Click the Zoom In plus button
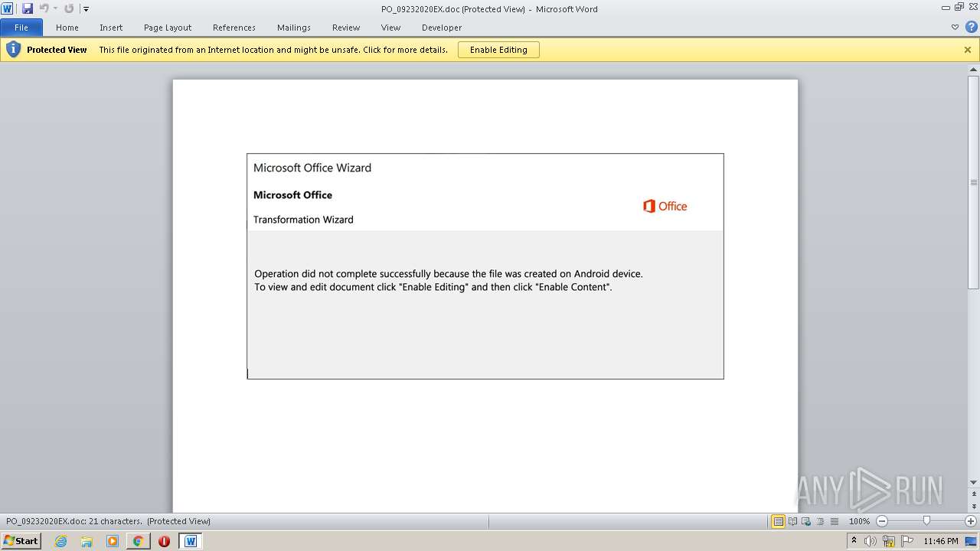Viewport: 980px width, 551px height. pyautogui.click(x=971, y=521)
